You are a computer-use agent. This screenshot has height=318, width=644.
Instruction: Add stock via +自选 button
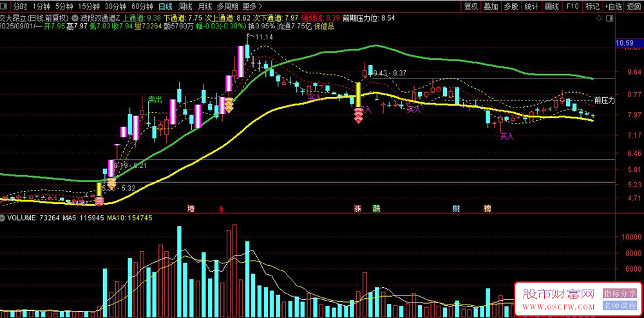613,6
